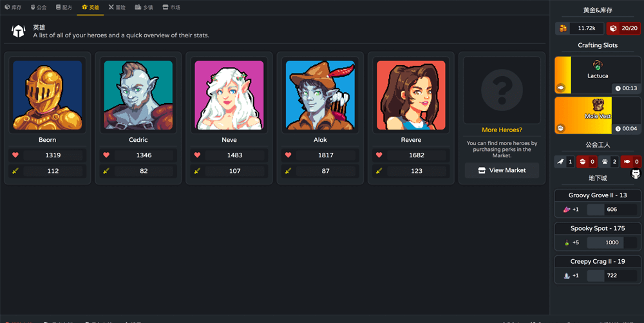
Task: Select the Spooky Spot - 175 dungeon
Action: 598,229
